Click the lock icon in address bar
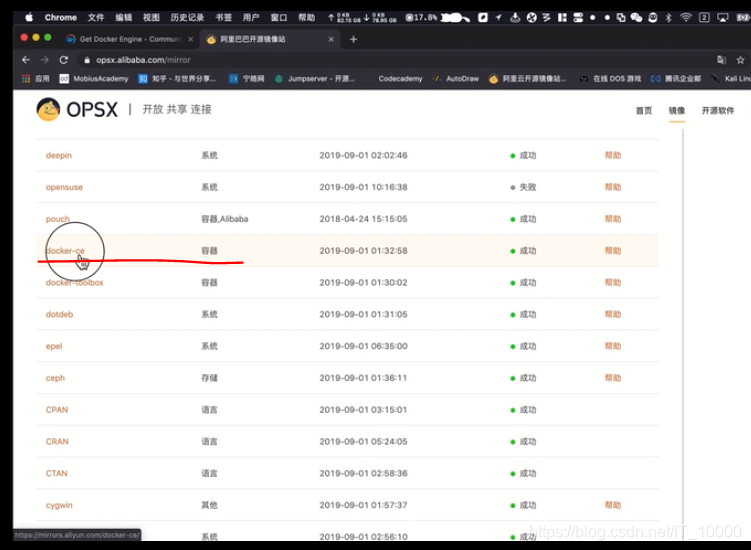This screenshot has height=550, width=751. pyautogui.click(x=87, y=60)
